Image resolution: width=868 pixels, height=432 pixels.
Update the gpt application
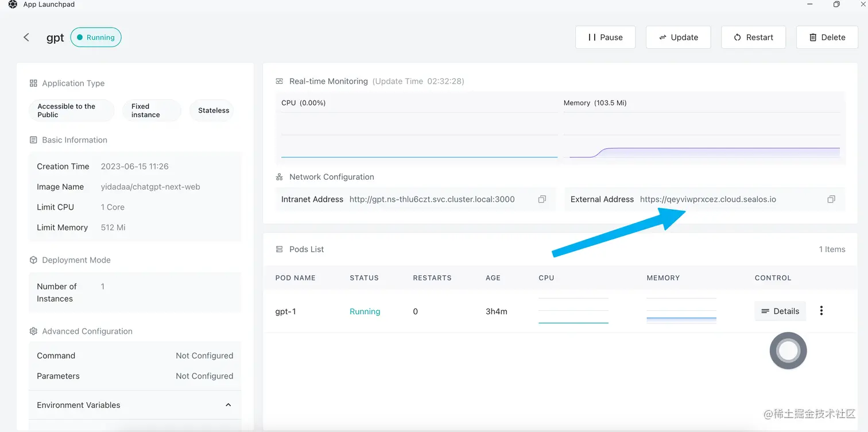(x=678, y=37)
